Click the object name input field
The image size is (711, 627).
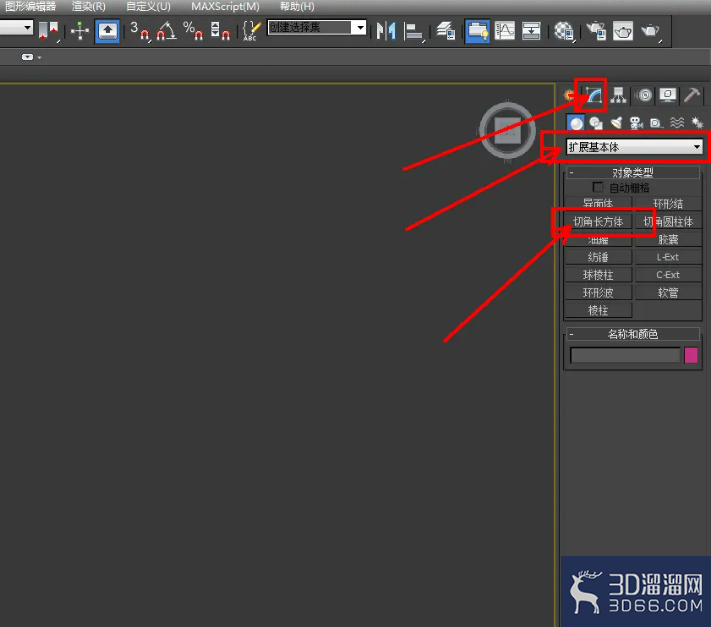pos(625,355)
